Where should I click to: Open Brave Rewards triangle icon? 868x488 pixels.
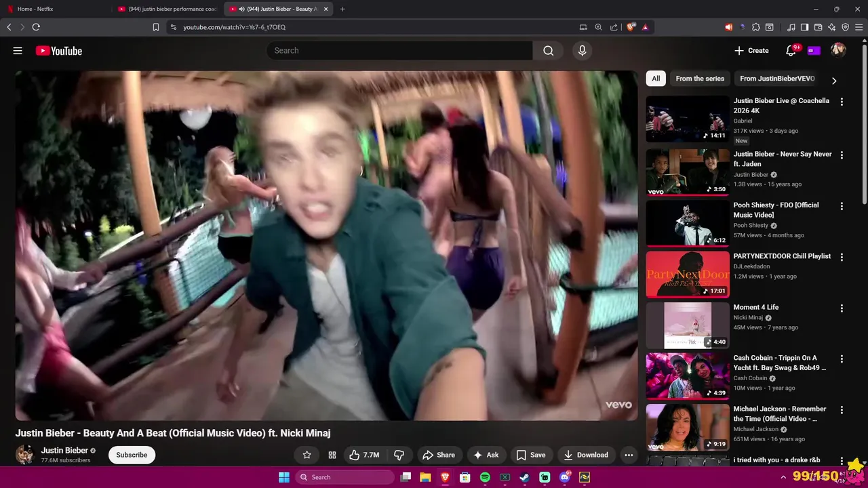[645, 27]
